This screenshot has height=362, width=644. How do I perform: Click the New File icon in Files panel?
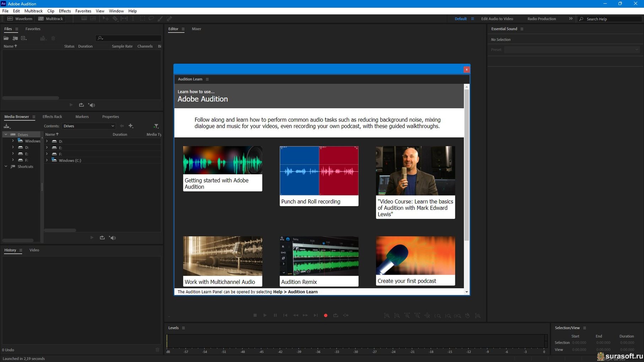pos(24,38)
